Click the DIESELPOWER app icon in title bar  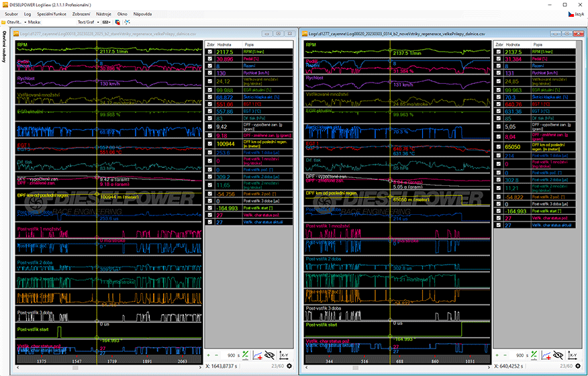5,5
